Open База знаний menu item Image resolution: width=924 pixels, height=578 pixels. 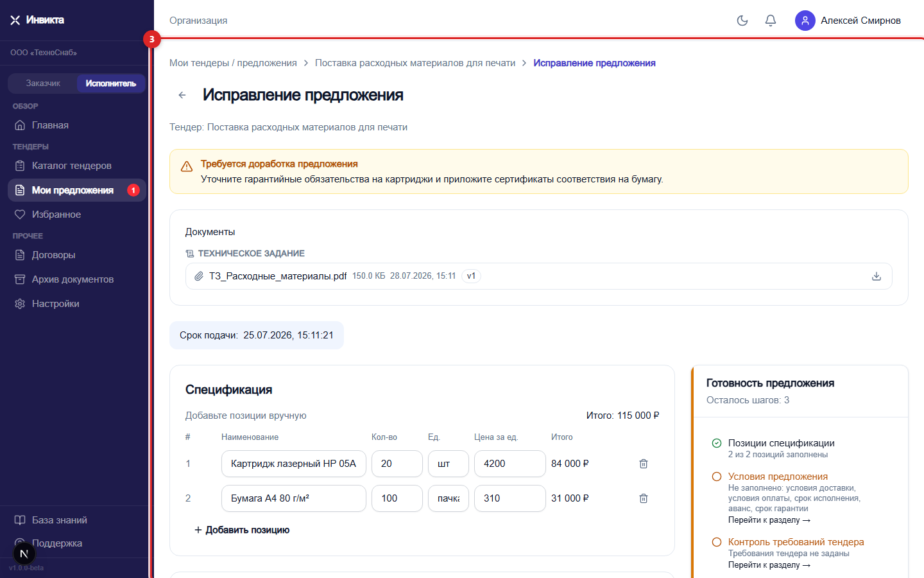tap(77, 520)
